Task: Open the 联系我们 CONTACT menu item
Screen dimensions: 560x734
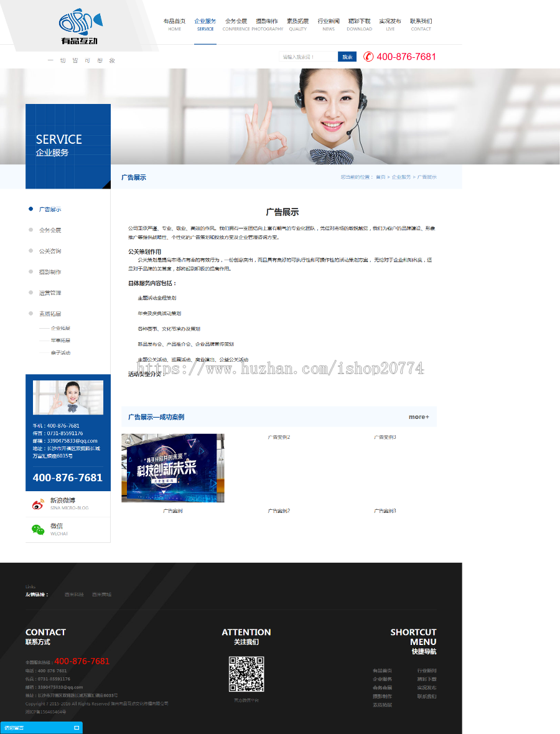Action: pyautogui.click(x=421, y=24)
